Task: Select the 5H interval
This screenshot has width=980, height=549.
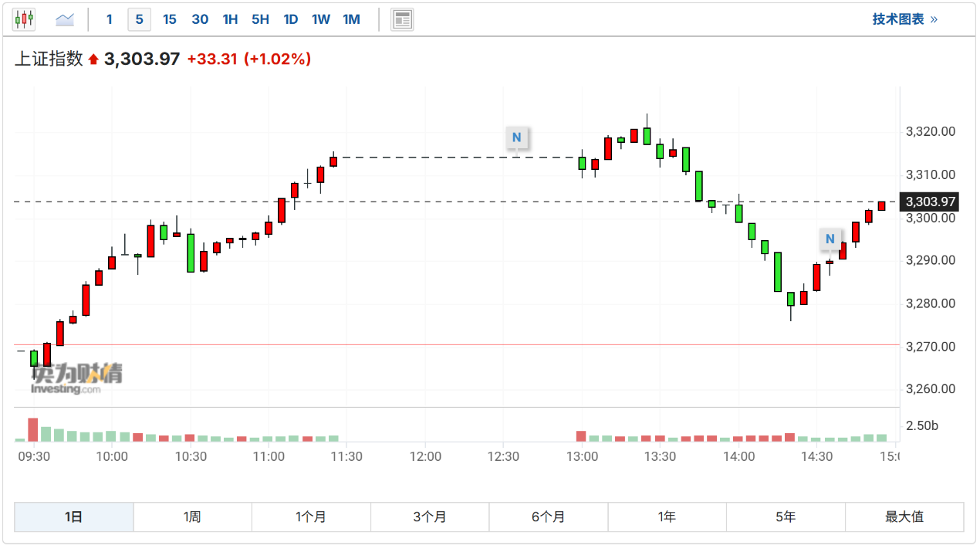Action: tap(260, 19)
